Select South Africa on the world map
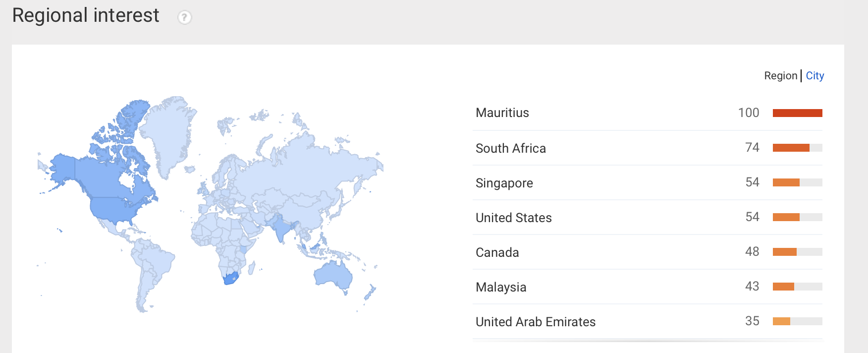 (230, 278)
